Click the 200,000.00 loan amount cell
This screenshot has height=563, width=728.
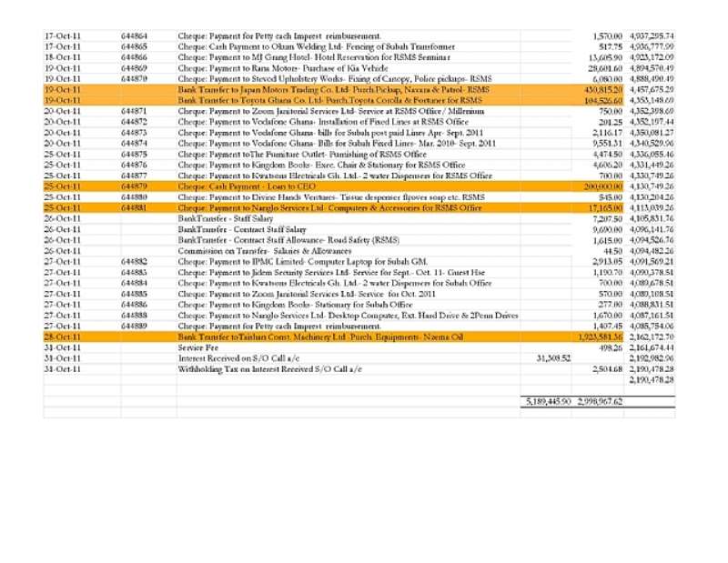[x=603, y=186]
